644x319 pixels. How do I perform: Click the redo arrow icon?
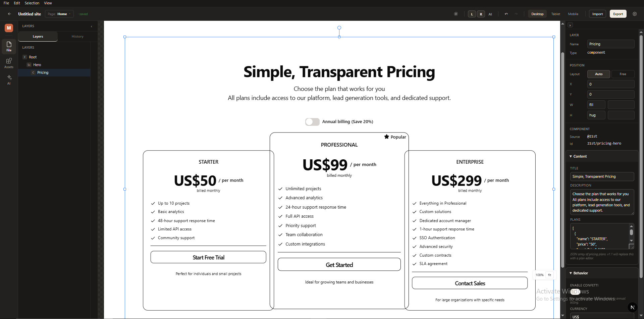tap(516, 14)
